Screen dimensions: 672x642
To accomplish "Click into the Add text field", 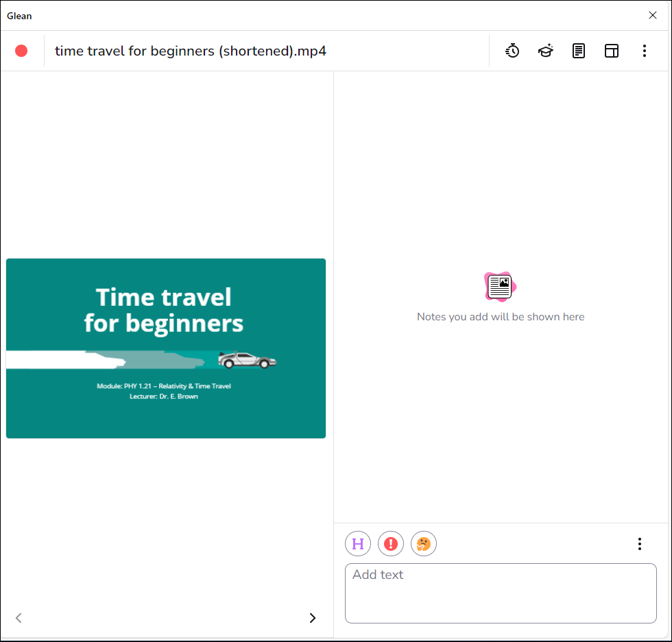I will coord(501,593).
